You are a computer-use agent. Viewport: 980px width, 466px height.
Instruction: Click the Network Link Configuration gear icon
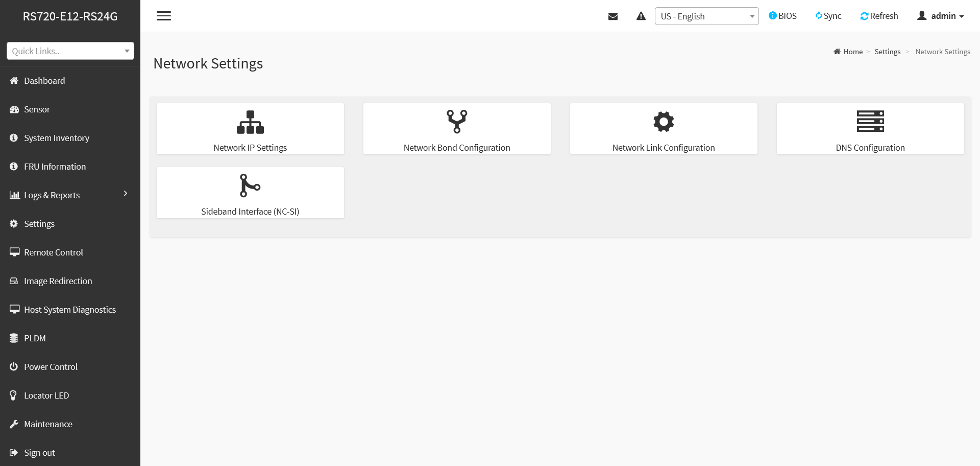pyautogui.click(x=664, y=122)
